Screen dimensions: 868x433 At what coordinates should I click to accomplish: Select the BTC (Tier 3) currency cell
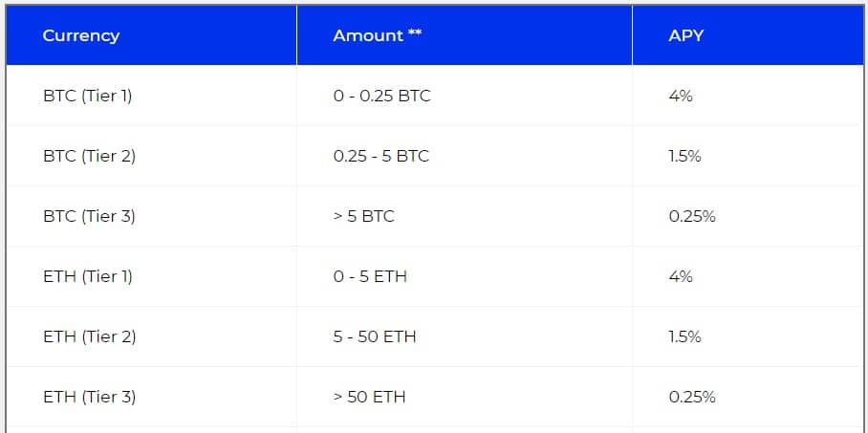click(90, 216)
